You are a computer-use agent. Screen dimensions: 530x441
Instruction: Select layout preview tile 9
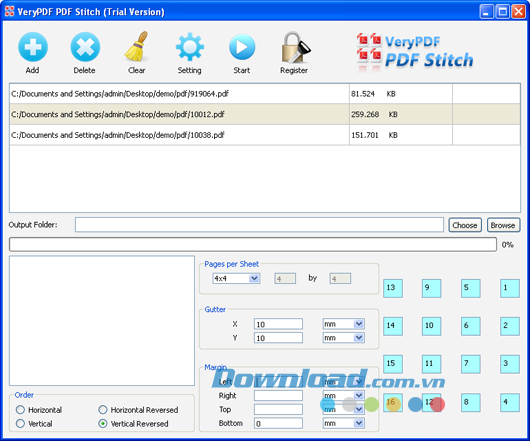click(431, 288)
